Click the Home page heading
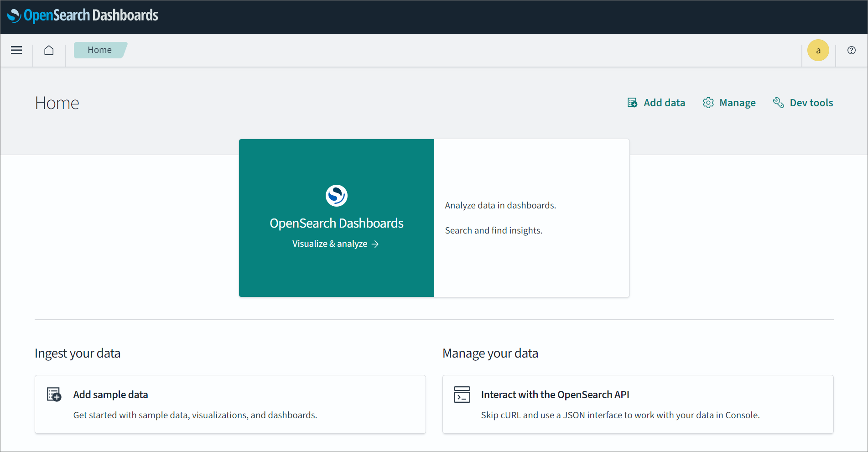Image resolution: width=868 pixels, height=452 pixels. (57, 103)
